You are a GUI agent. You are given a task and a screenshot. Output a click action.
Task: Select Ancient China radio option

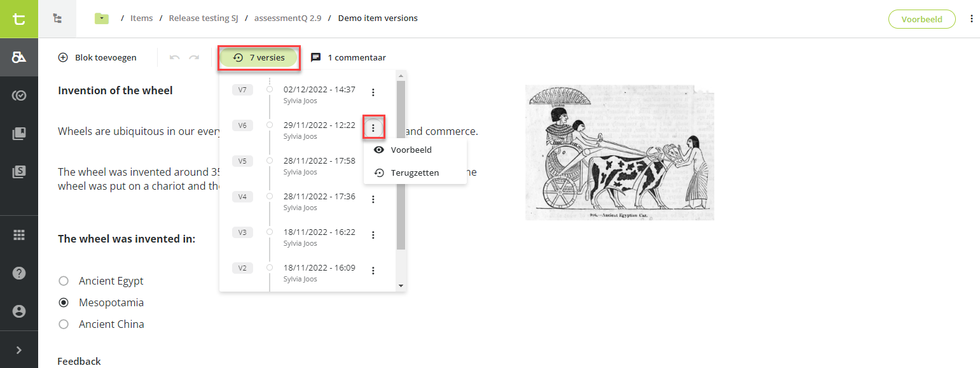[63, 324]
